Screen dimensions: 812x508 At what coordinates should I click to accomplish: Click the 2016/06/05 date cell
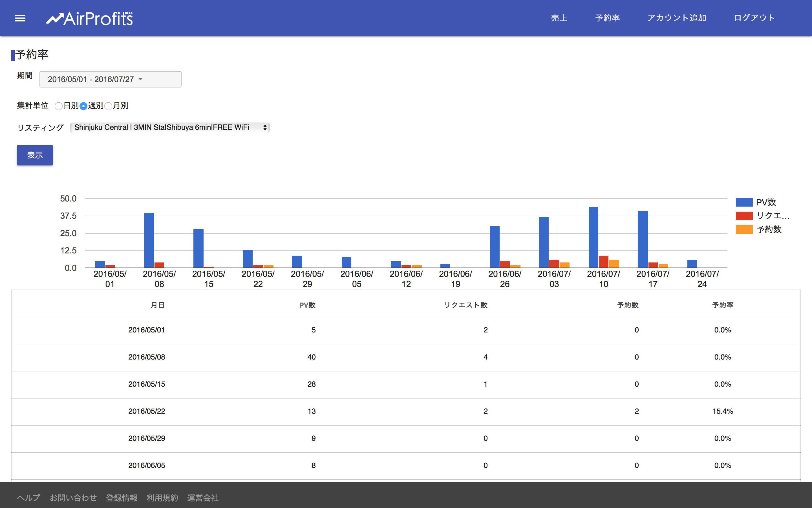coord(147,465)
